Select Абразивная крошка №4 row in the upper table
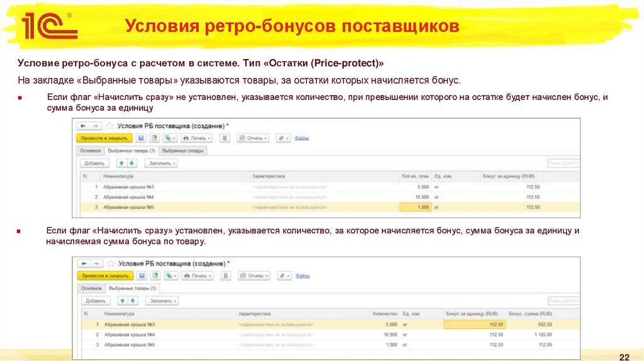The image size is (644, 361). coord(330,197)
